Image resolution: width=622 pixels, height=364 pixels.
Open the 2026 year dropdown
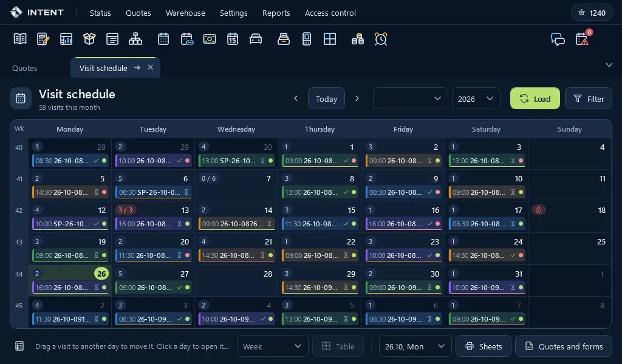(x=476, y=98)
